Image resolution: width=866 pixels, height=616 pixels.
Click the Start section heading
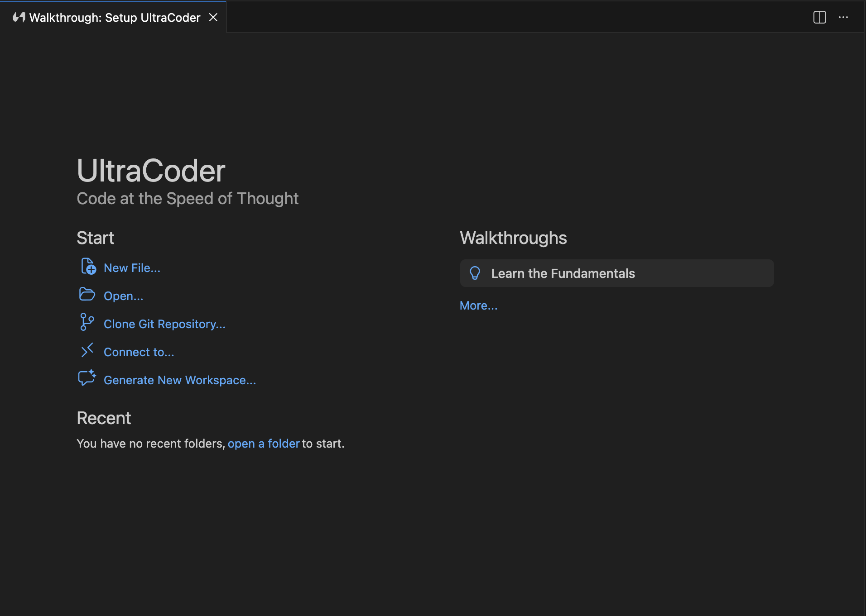coord(95,238)
